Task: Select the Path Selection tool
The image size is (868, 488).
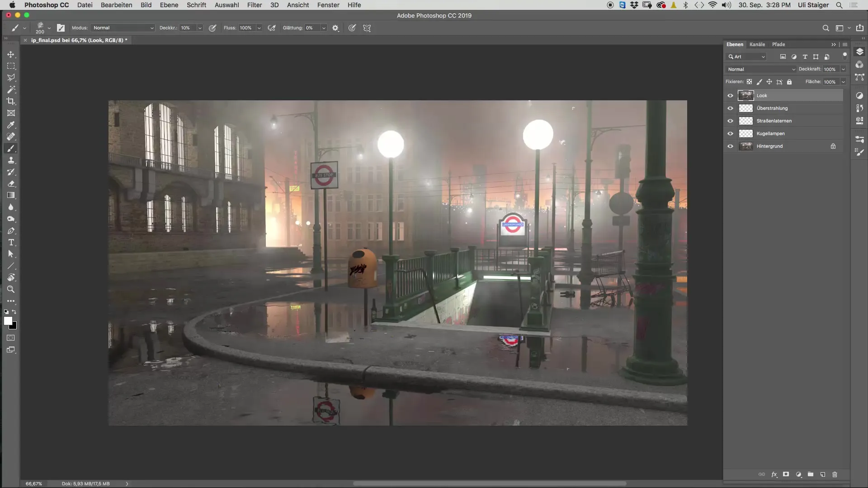Action: [11, 254]
